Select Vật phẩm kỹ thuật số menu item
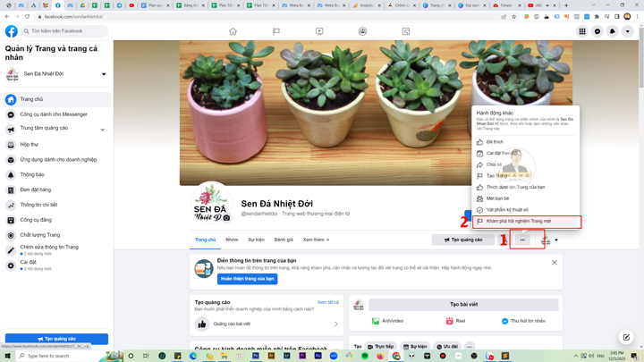 525,210
